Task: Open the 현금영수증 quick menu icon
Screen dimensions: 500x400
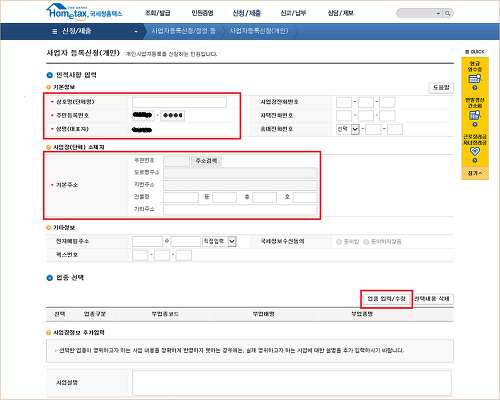Action: pyautogui.click(x=475, y=79)
